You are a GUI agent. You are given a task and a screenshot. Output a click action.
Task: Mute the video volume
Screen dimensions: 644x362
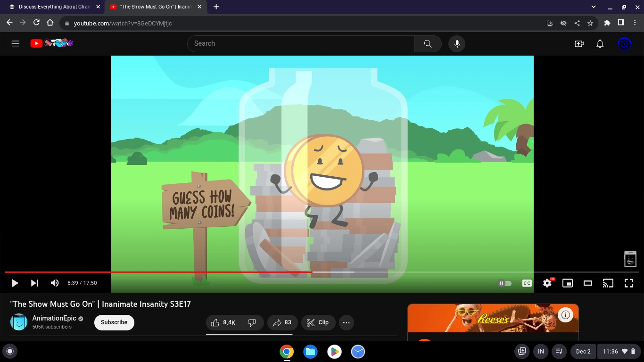coord(55,283)
